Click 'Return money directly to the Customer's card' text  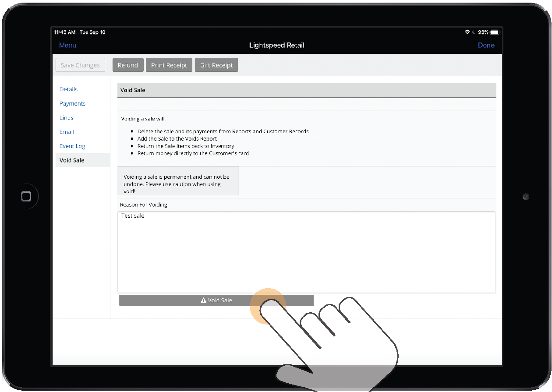(193, 153)
